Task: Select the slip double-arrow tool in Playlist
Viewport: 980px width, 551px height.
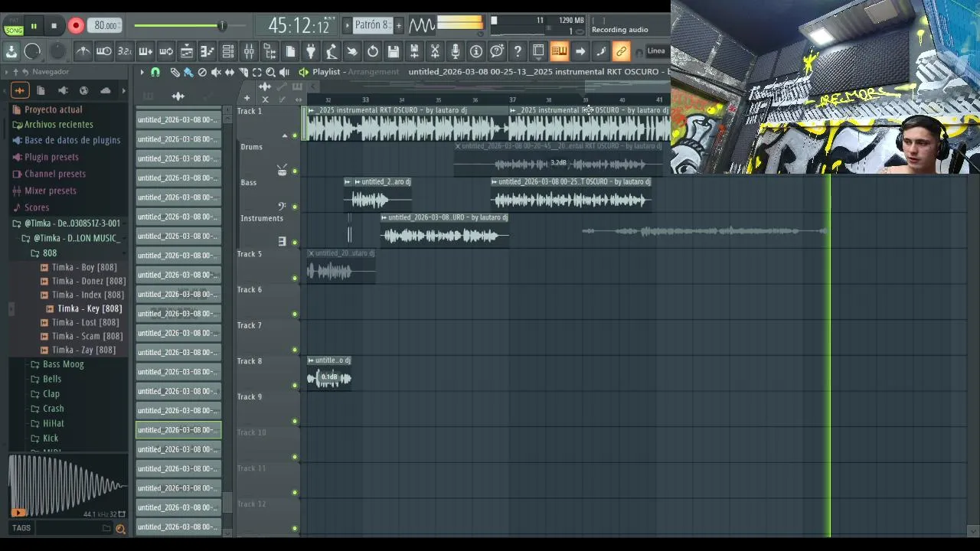Action: (x=230, y=72)
